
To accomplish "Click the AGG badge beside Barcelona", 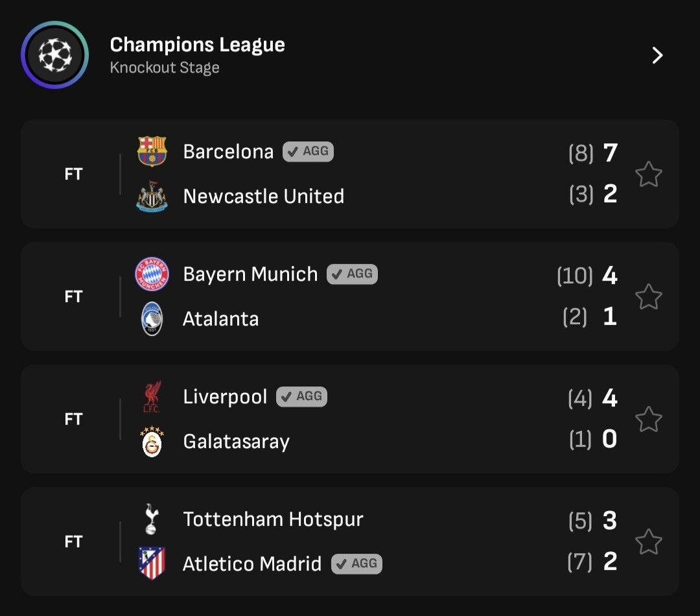I will coord(309,152).
